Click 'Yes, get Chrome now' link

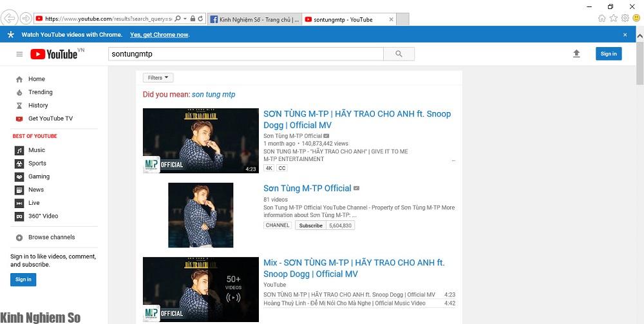[x=159, y=35]
